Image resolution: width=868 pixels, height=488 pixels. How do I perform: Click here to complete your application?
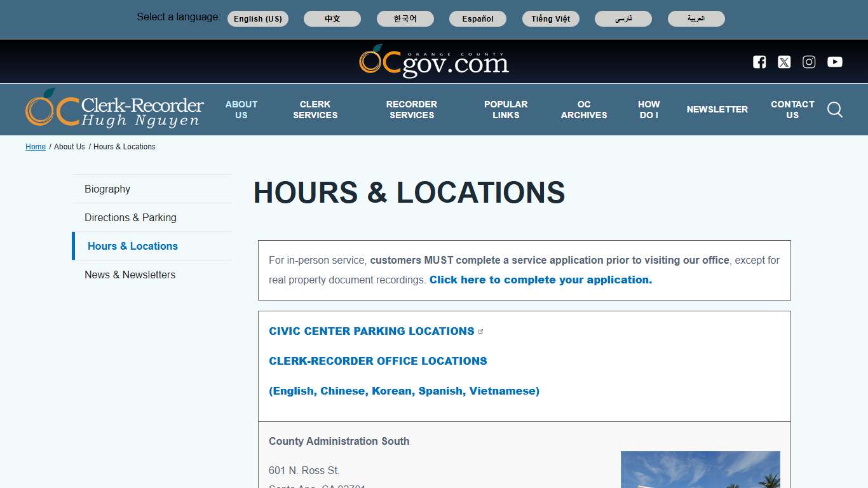click(540, 280)
